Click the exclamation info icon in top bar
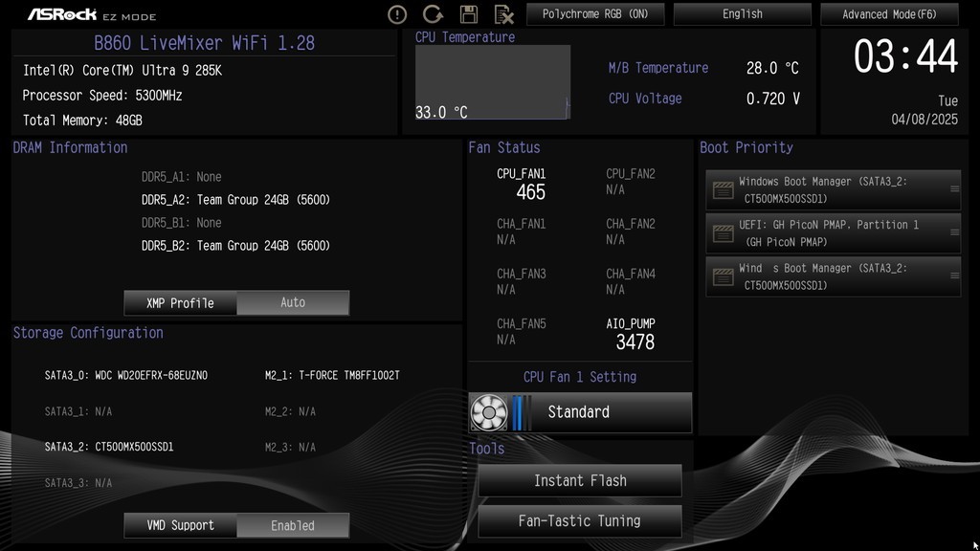Viewport: 980px width, 551px height. click(397, 14)
